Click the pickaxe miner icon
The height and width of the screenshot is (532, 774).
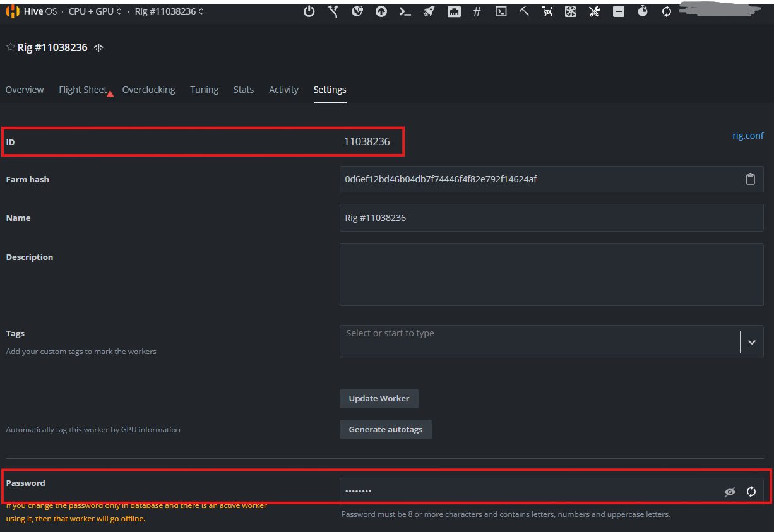[x=524, y=11]
